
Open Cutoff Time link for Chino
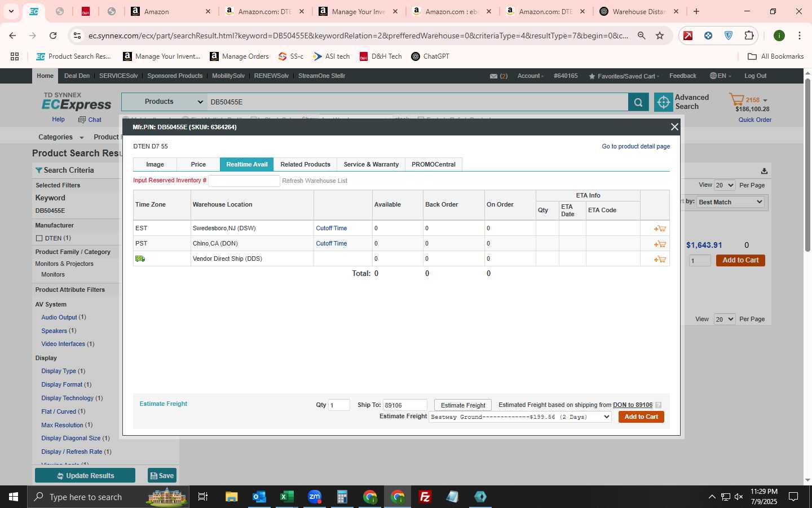click(331, 244)
